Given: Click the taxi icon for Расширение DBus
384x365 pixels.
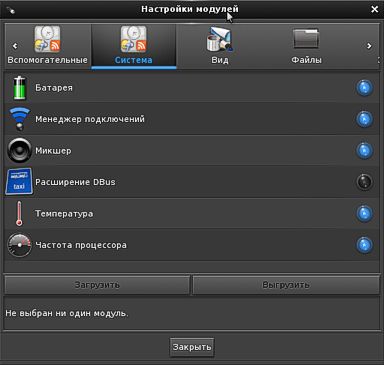Looking at the screenshot, I should [x=19, y=182].
